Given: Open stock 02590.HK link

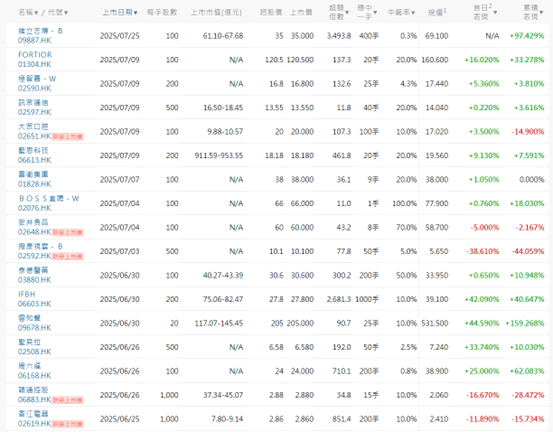Looking at the screenshot, I should tap(35, 88).
